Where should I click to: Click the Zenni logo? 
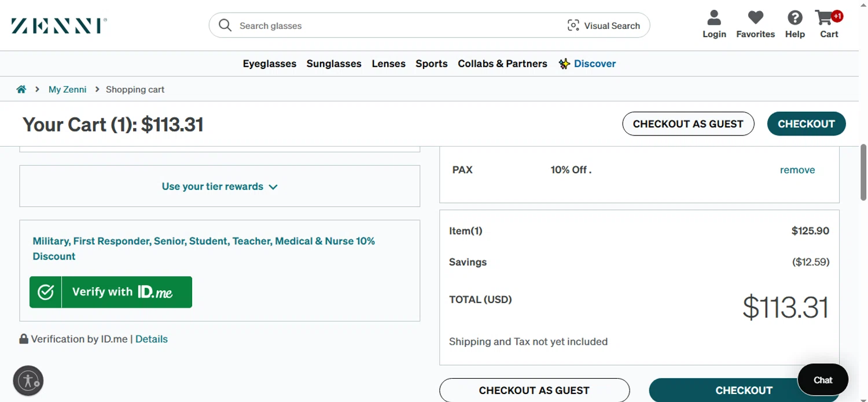tap(59, 25)
